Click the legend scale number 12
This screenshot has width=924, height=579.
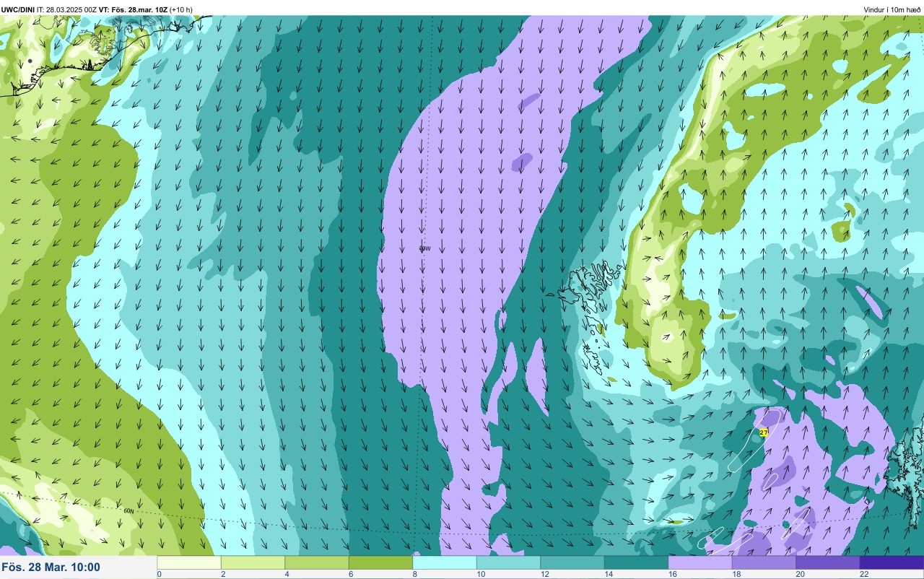(x=544, y=574)
